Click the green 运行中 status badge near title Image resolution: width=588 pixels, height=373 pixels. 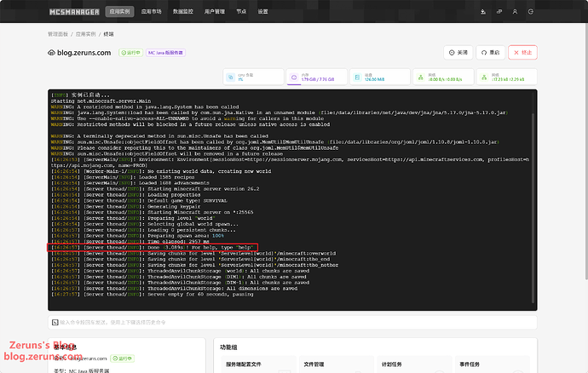[131, 53]
